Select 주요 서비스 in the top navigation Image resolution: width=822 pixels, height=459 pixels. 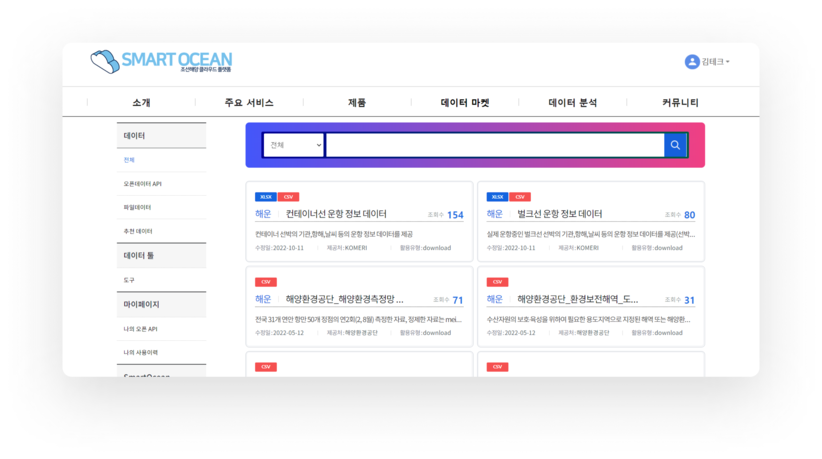tap(249, 103)
